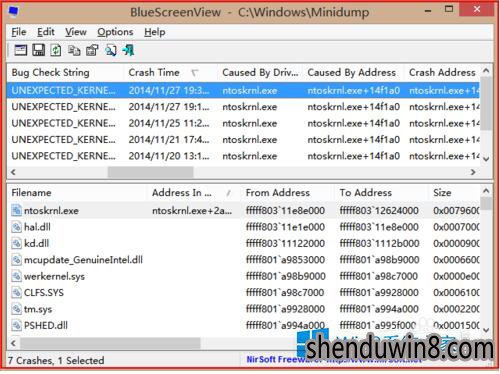
Task: Click To Address ffff803`1112b000 cell
Action: click(379, 243)
